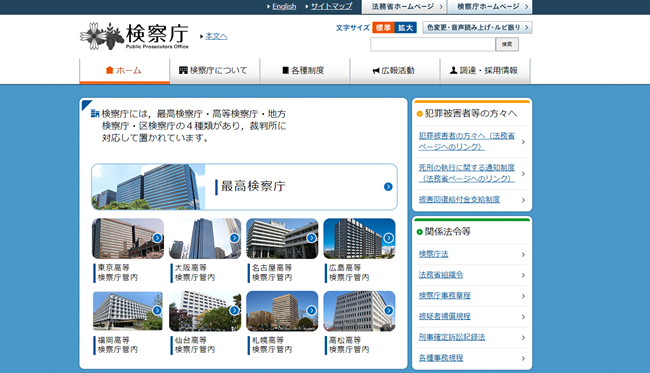
Task: Go to 検察庁ホームページ button
Action: click(489, 7)
